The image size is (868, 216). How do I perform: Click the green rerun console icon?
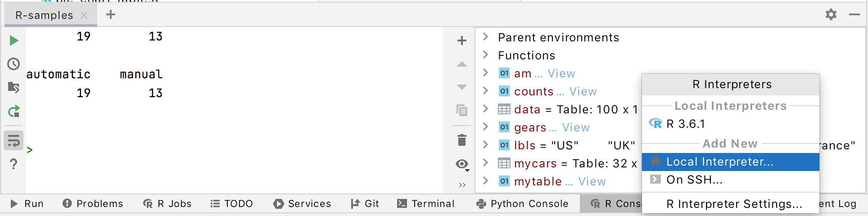tap(14, 111)
